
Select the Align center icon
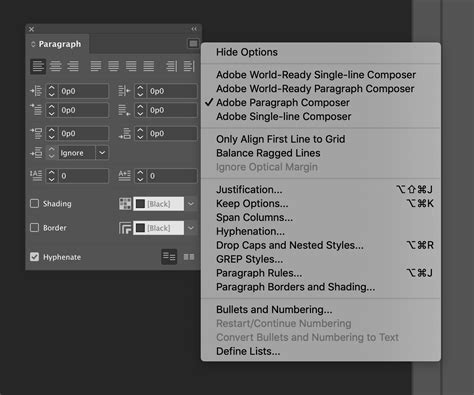(55, 66)
